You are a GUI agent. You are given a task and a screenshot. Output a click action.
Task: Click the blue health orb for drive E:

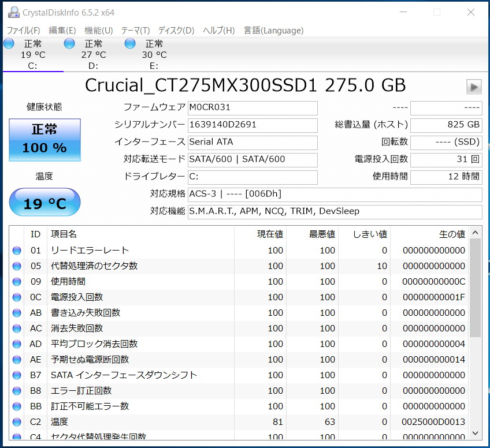click(x=130, y=43)
